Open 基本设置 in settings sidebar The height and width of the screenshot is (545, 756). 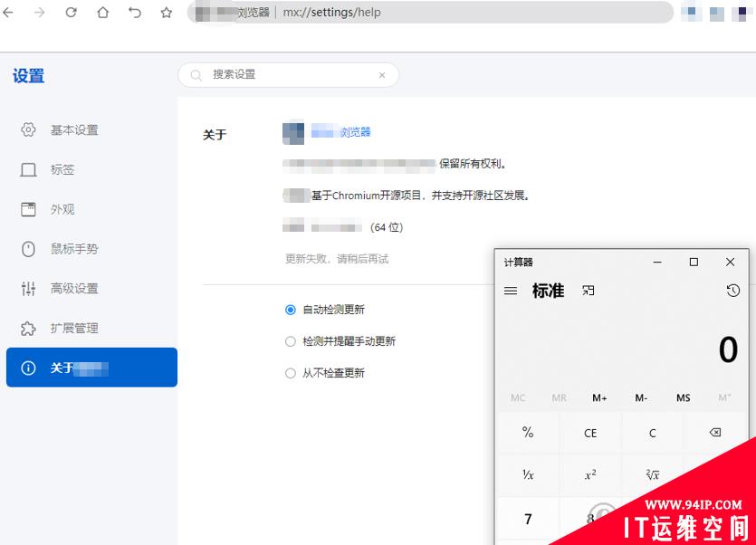pos(74,130)
